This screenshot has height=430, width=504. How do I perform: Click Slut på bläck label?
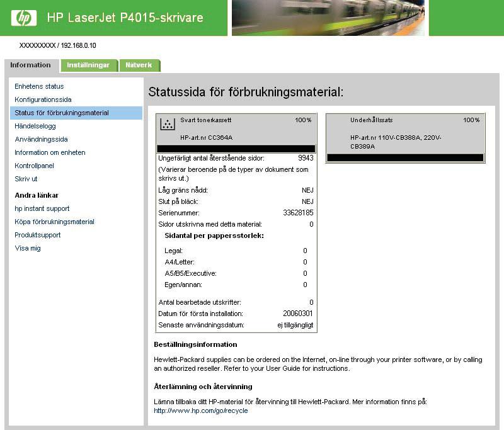(178, 201)
